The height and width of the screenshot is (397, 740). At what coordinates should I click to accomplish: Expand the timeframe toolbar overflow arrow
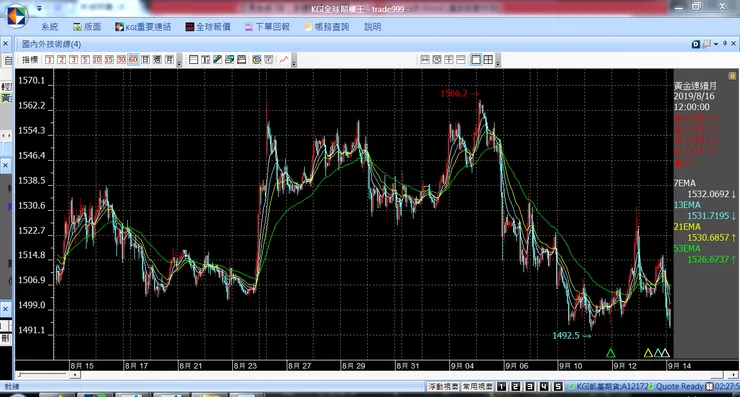(179, 60)
